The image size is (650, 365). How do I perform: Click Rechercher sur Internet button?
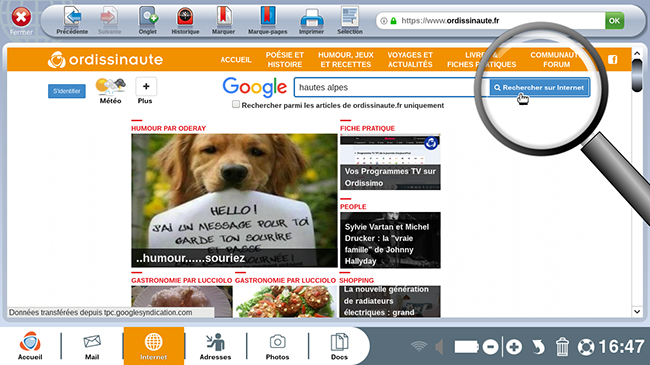point(539,88)
